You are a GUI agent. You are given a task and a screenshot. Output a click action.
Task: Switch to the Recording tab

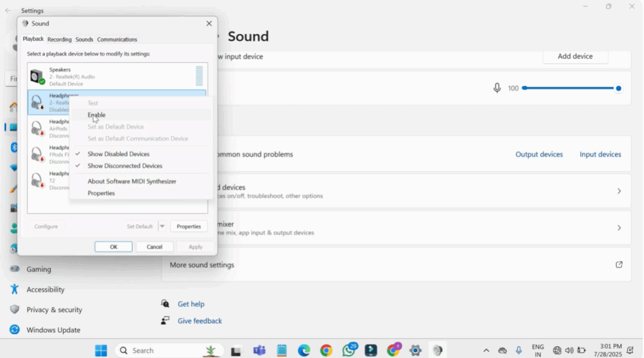click(59, 40)
